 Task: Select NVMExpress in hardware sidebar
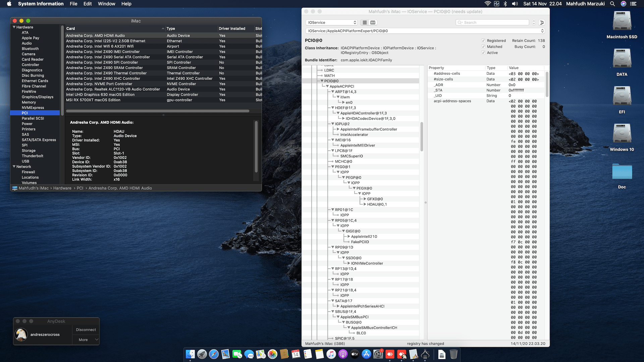(33, 108)
